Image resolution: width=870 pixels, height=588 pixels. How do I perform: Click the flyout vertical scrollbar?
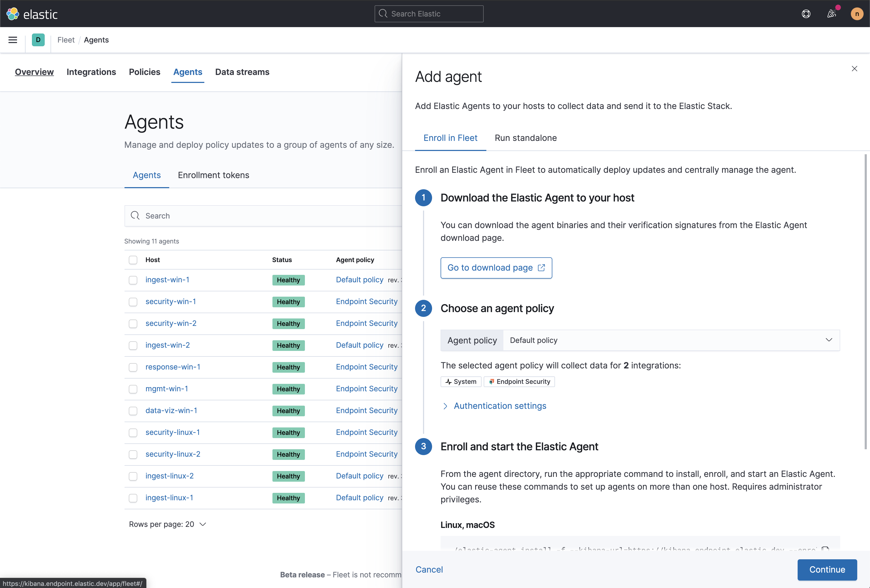(865, 299)
